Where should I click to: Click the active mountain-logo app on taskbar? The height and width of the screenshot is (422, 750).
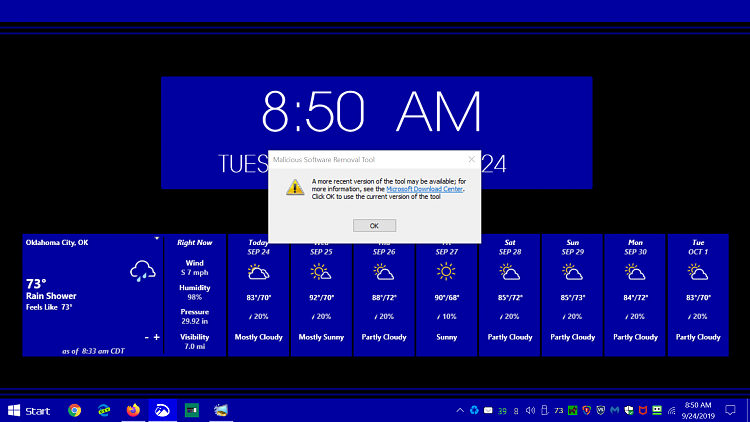point(162,411)
